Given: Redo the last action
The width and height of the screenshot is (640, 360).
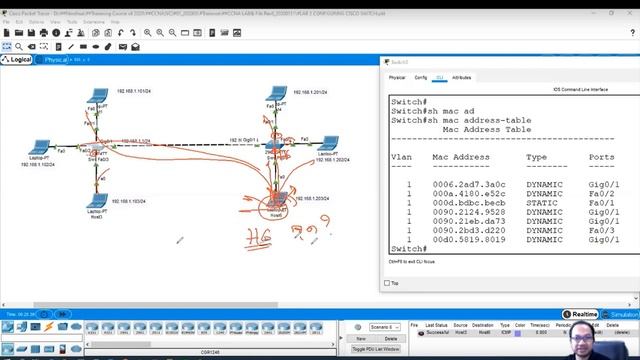Looking at the screenshot, I should (133, 33).
